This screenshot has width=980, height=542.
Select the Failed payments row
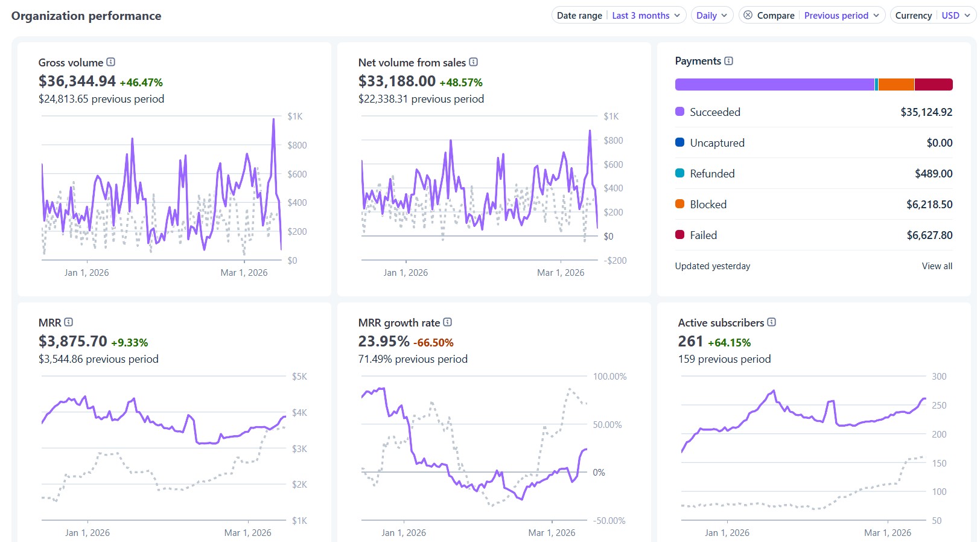[813, 235]
